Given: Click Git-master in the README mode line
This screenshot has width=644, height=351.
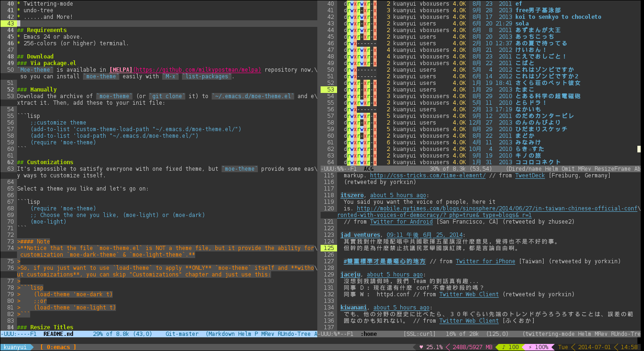Looking at the screenshot, I should pos(182,334).
